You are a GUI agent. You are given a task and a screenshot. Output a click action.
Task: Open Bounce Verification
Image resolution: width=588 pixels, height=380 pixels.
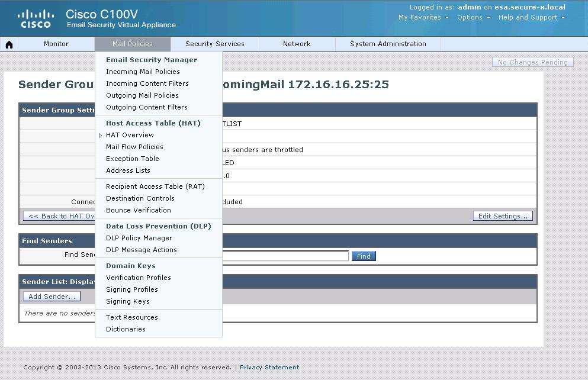(x=139, y=210)
